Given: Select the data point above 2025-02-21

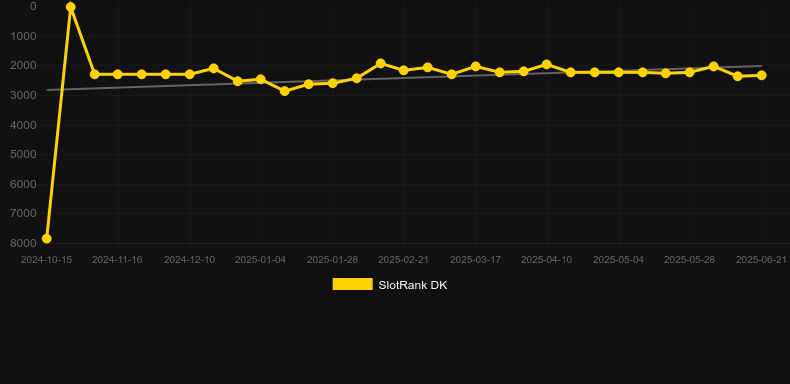Looking at the screenshot, I should 404,70.
